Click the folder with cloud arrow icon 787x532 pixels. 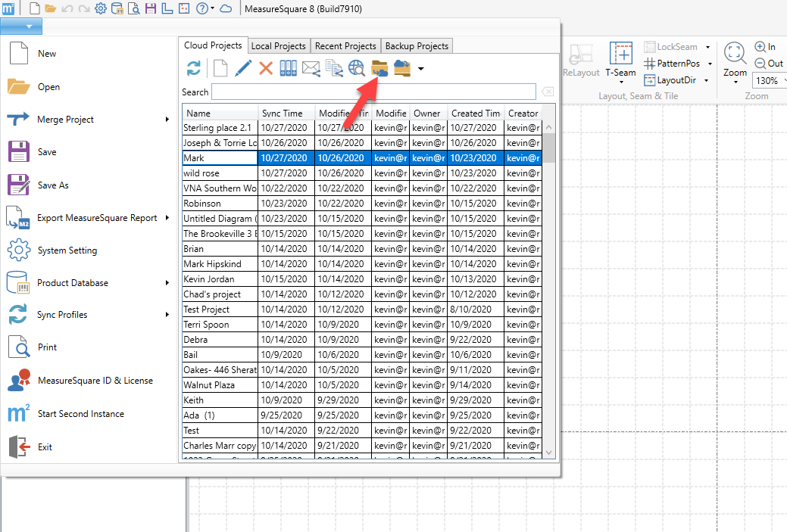(x=379, y=69)
